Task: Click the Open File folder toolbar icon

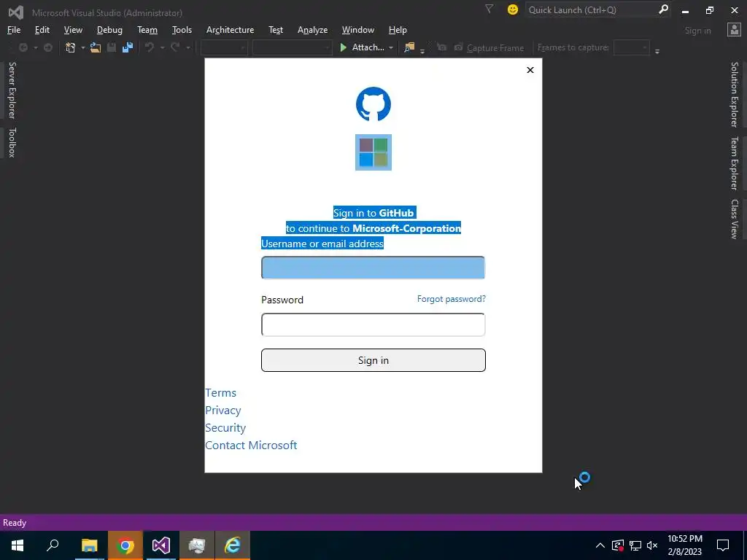Action: tap(96, 47)
